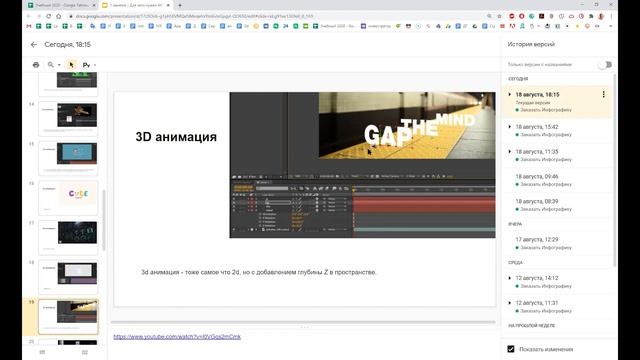Reload the page
The width and height of the screenshot is (640, 360).
tap(49, 16)
